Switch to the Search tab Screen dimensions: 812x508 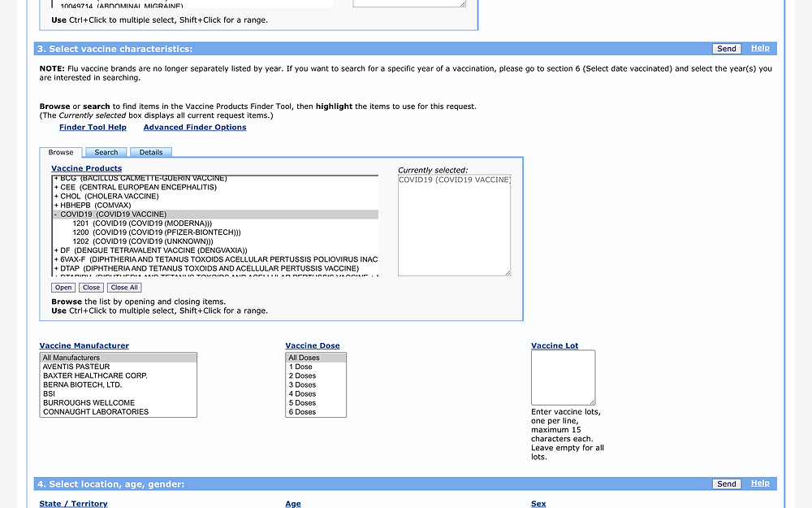106,153
